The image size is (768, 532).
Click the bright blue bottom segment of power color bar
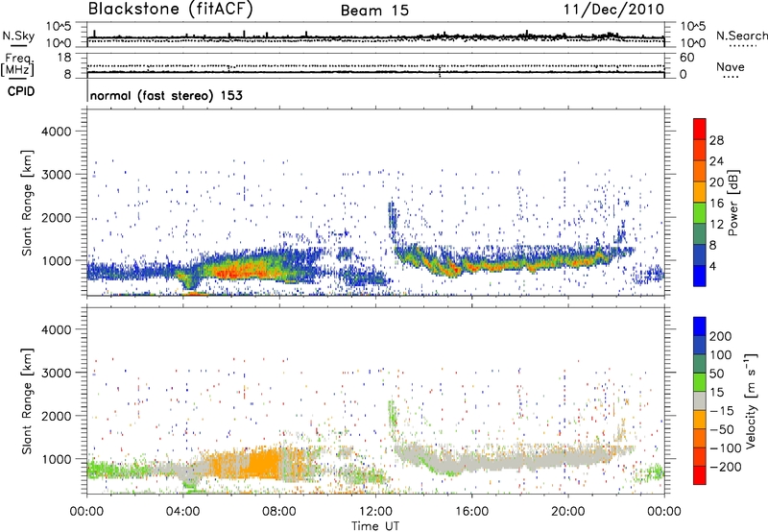[700, 276]
